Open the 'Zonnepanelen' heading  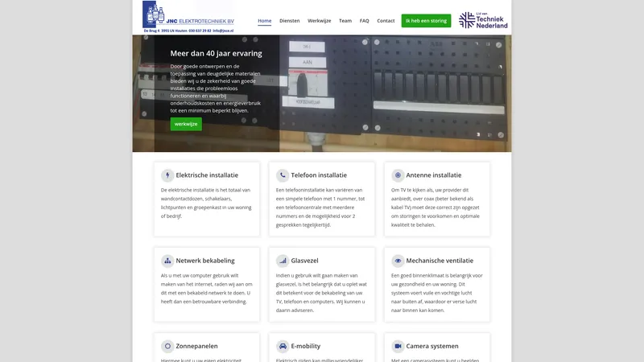coord(196,346)
